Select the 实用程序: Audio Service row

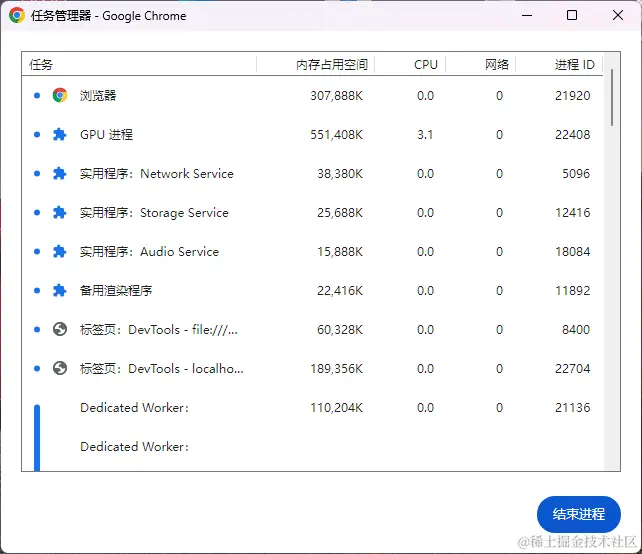(312, 251)
